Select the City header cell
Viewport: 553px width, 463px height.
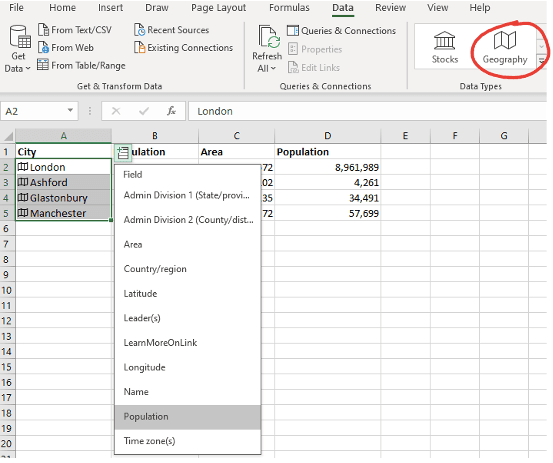(63, 152)
